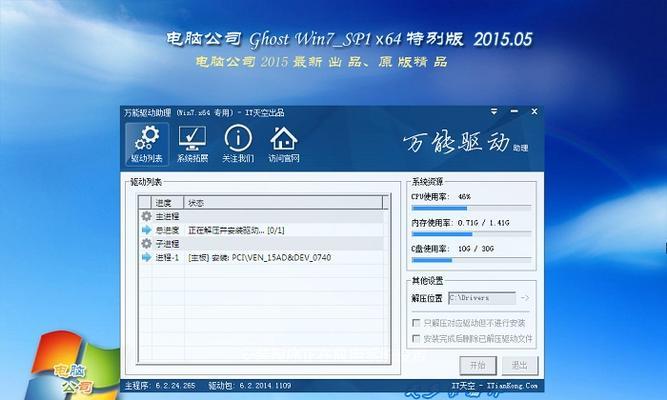This screenshot has height=400, width=667.
Task: Open the title bar dropdown menu arrow
Action: coord(494,111)
